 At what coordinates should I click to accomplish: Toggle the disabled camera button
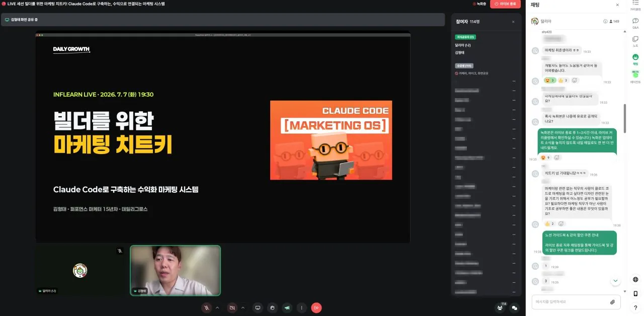click(232, 307)
